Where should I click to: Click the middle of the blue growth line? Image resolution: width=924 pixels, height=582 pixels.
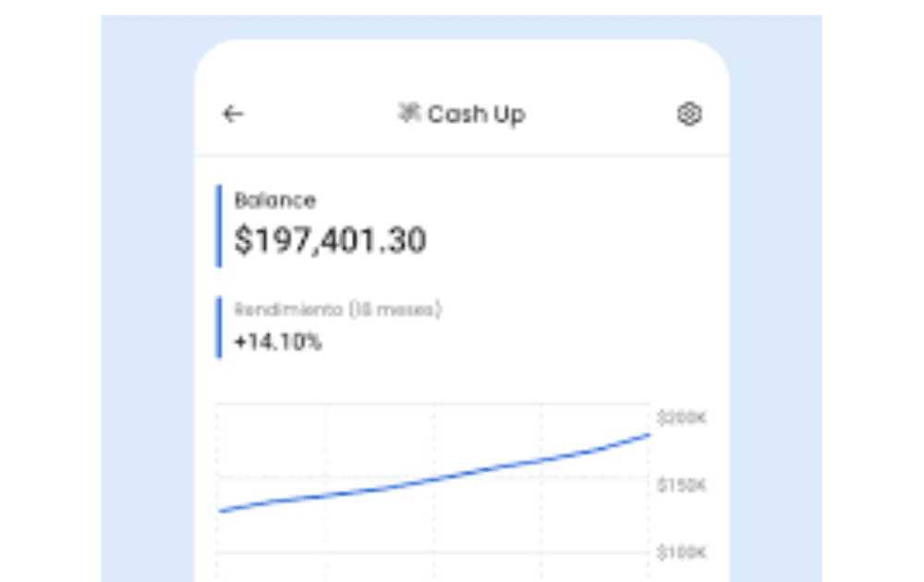[x=434, y=479]
